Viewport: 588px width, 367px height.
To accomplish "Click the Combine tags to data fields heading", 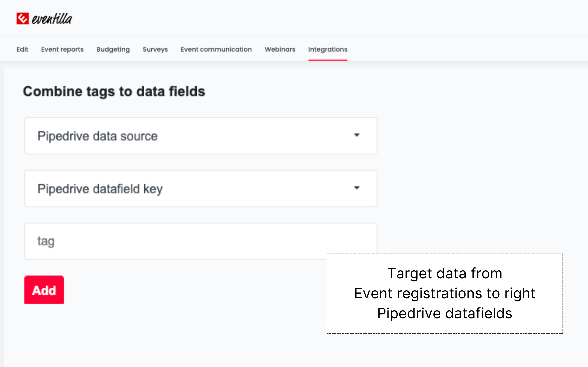I will (x=114, y=92).
